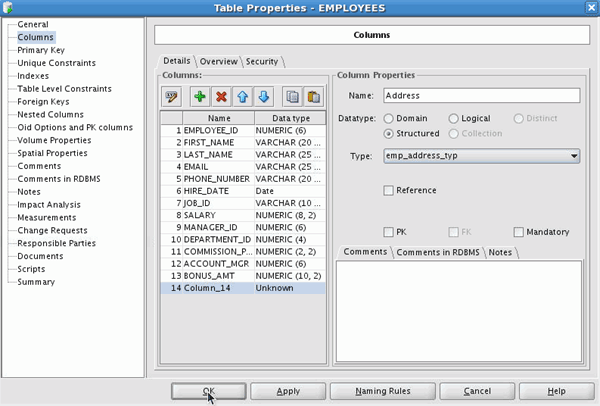Switch to the Security tab
Viewport: 600px width, 406px height.
point(262,62)
